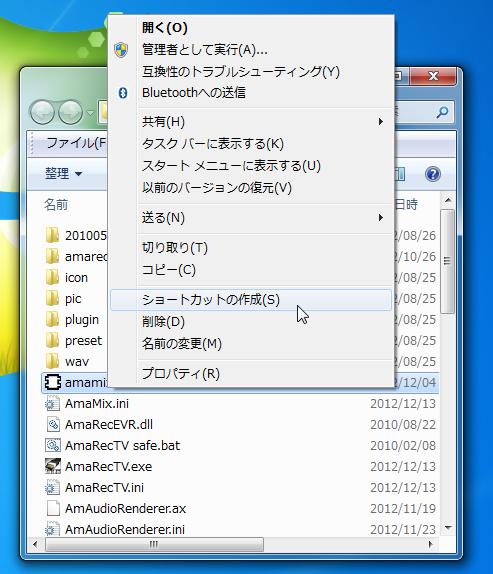The height and width of the screenshot is (574, 493).
Task: Click the UAC shield icon beside 管理者として実行
Action: coord(121,50)
